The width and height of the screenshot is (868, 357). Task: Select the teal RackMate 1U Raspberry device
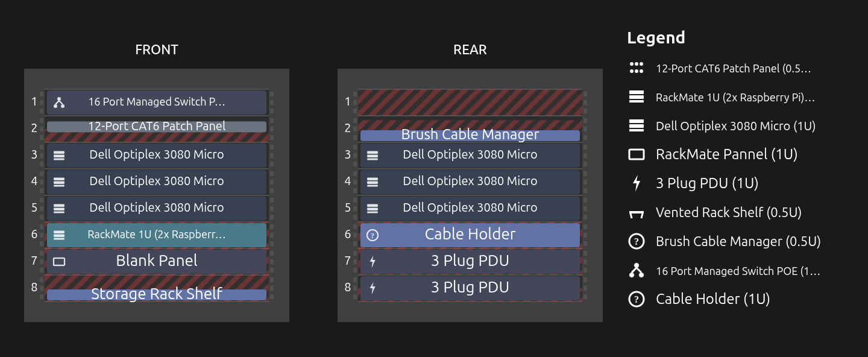click(157, 235)
